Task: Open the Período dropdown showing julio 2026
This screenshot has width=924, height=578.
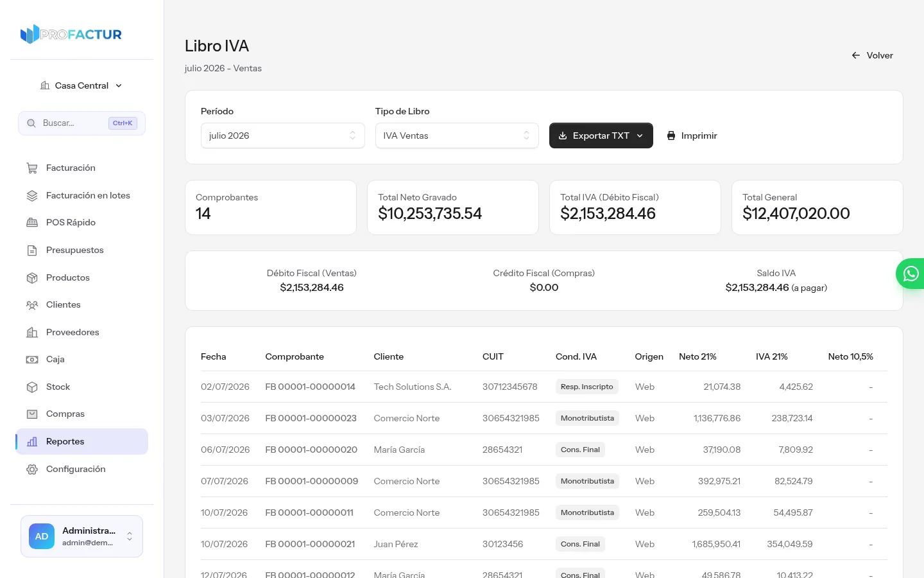Action: point(283,136)
